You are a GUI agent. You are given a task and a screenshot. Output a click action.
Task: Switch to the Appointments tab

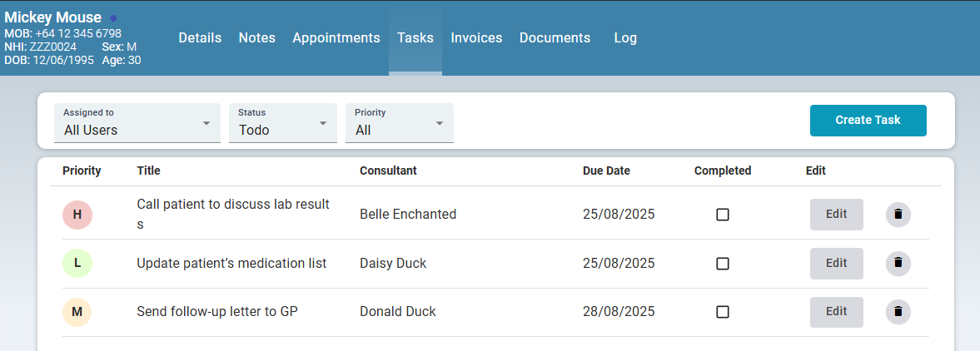click(x=336, y=37)
